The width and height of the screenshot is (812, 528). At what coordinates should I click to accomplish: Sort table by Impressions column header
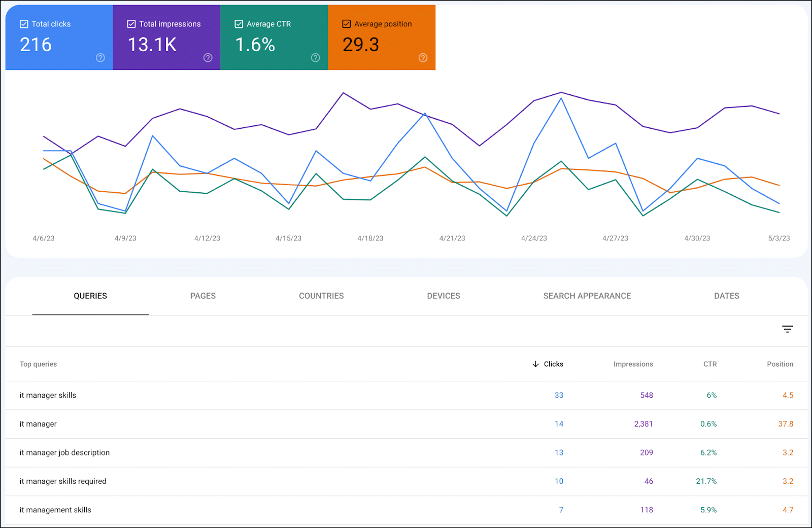point(633,364)
